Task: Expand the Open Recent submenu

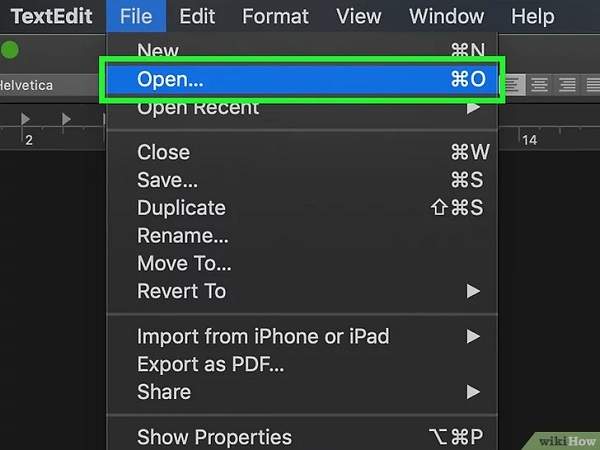Action: coord(473,107)
